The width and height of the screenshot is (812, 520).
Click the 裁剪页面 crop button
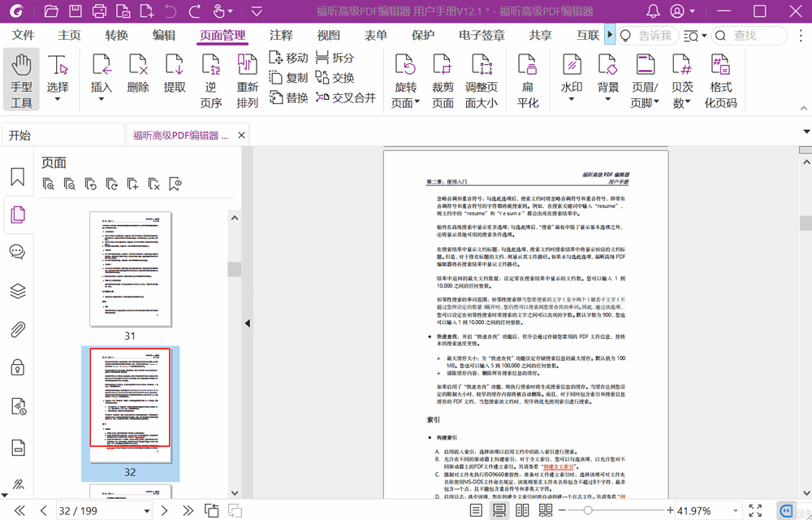443,80
